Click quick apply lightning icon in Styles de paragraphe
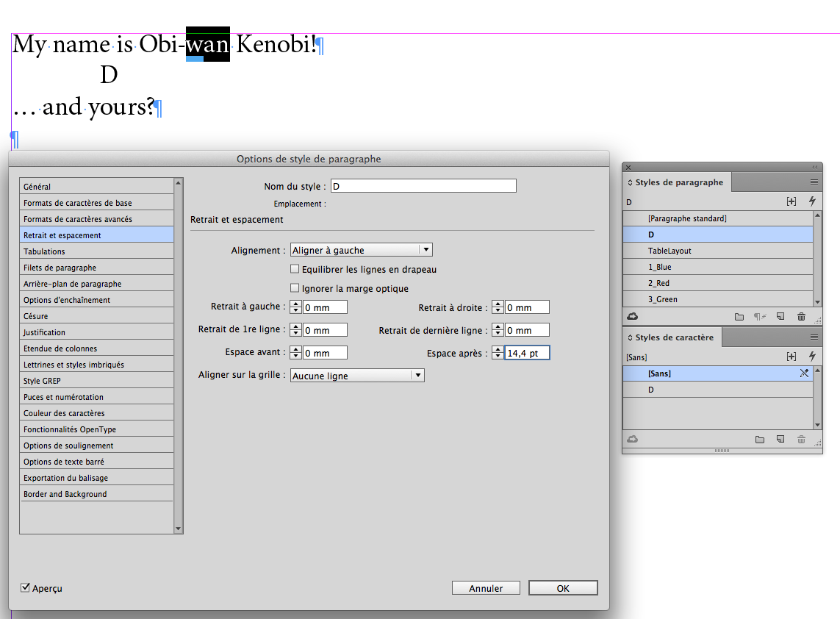This screenshot has width=840, height=619. pos(812,201)
